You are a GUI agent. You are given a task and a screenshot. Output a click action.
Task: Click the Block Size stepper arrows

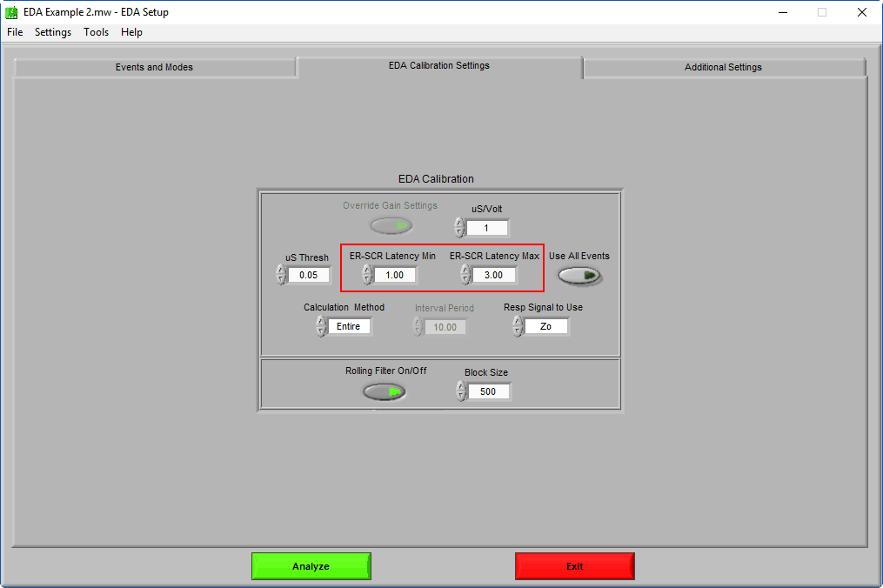click(x=461, y=391)
